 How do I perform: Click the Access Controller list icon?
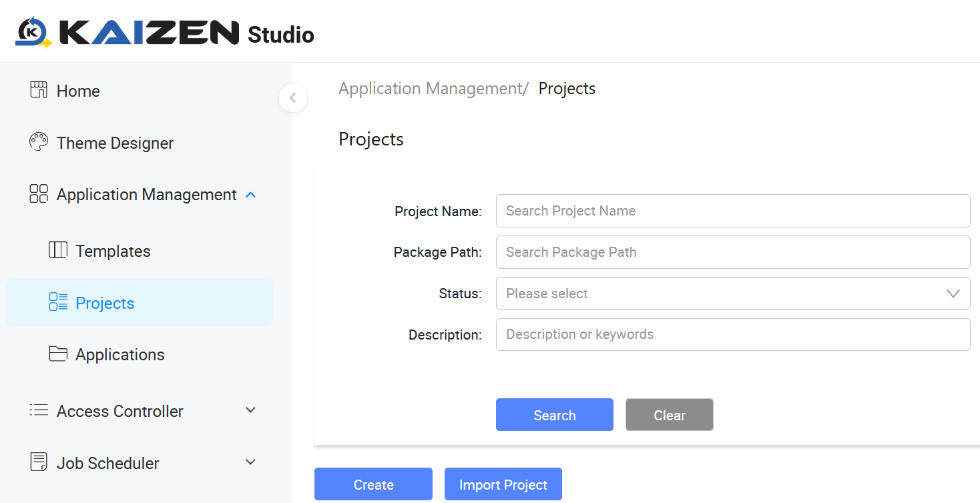coord(39,410)
